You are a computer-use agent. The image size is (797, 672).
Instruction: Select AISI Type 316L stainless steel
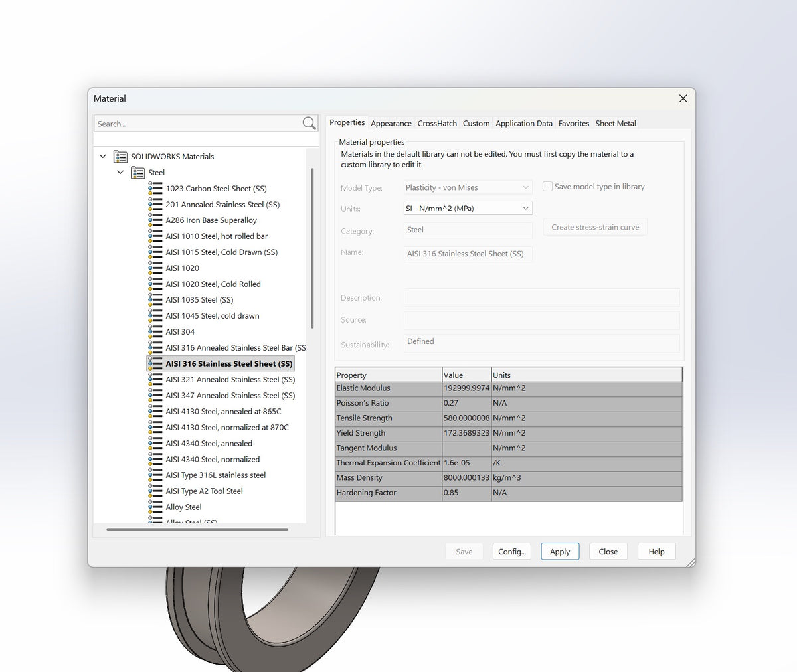216,475
